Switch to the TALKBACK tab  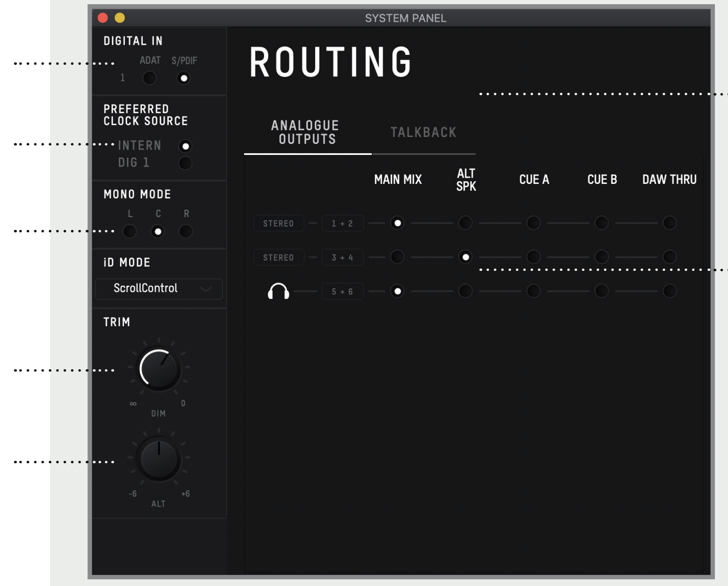423,132
